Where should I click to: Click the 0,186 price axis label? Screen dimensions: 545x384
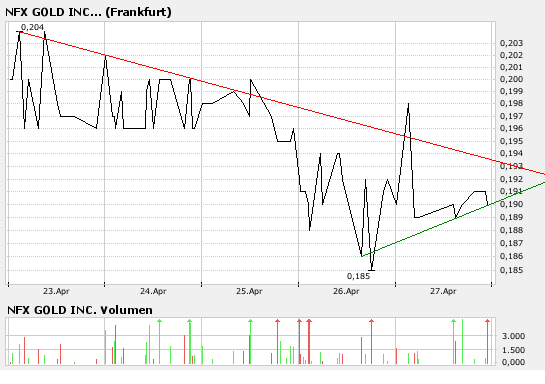pyautogui.click(x=511, y=256)
